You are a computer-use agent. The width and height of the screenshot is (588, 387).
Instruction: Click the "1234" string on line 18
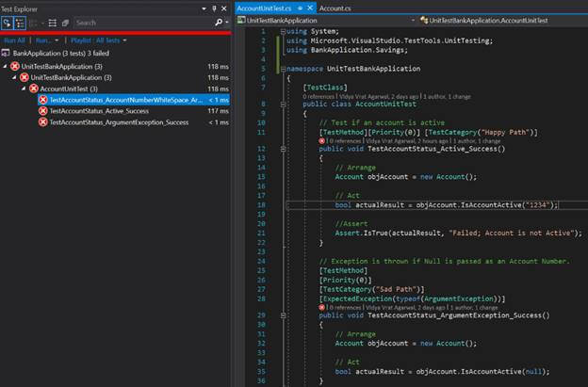click(x=537, y=205)
